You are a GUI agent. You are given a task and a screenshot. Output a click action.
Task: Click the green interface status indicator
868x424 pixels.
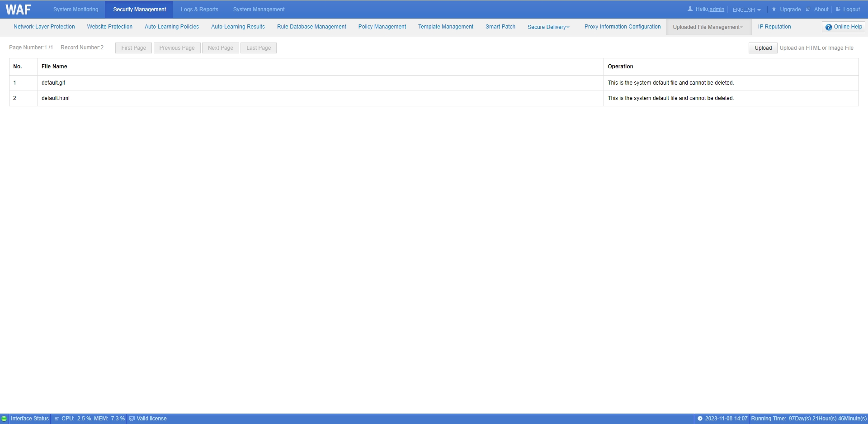coord(4,419)
